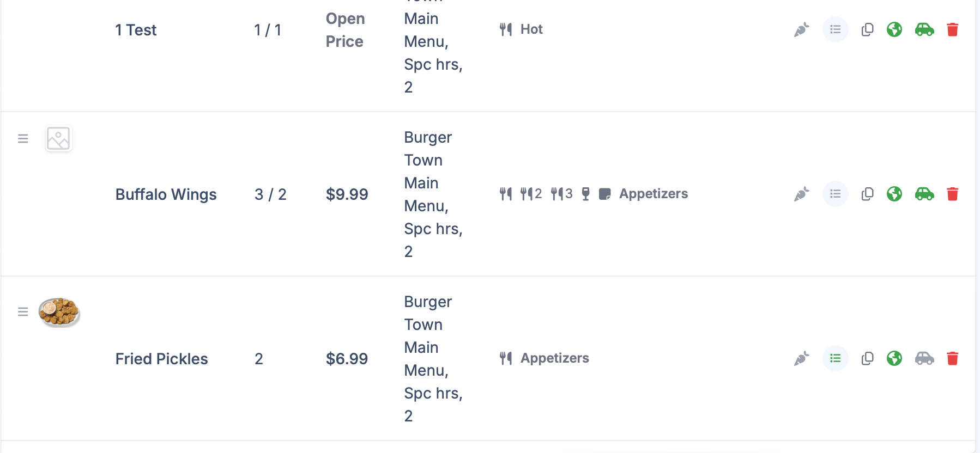Toggle the green car icon for 1 Test
The height and width of the screenshot is (453, 980).
coord(924,29)
